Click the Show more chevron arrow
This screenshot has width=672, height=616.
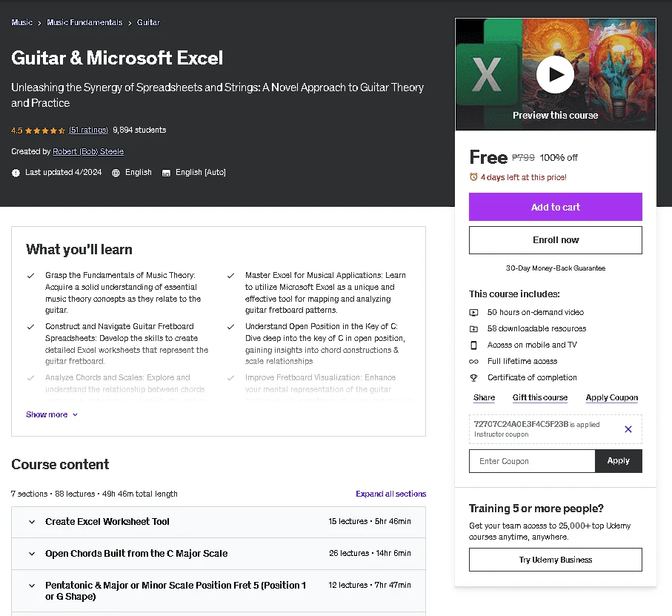[75, 415]
